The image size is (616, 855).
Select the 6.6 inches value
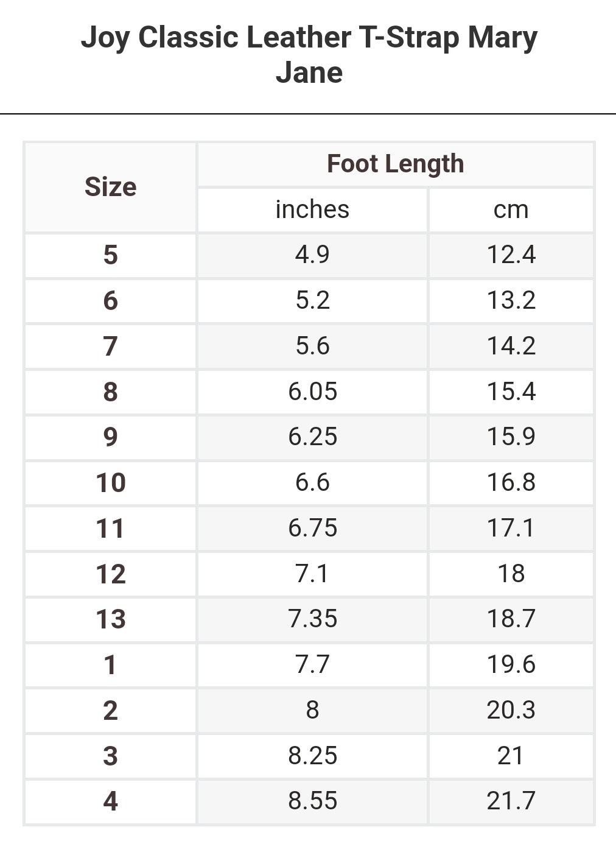tap(312, 482)
